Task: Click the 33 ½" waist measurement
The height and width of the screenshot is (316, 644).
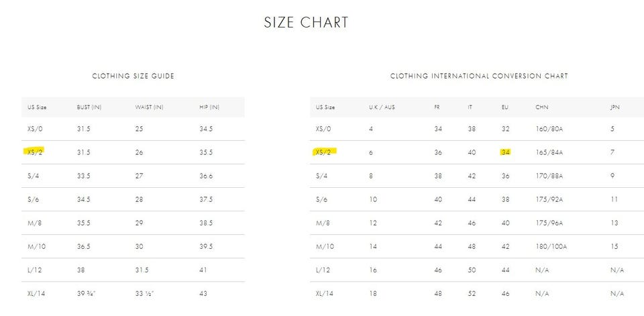Action: tap(148, 294)
